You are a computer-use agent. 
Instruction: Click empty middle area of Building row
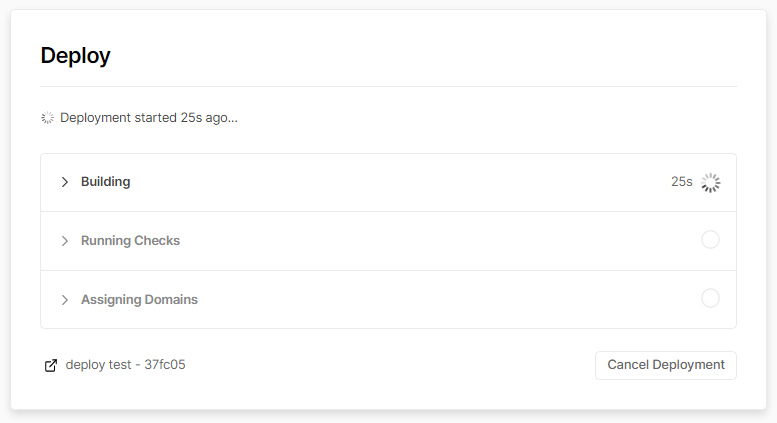click(400, 182)
